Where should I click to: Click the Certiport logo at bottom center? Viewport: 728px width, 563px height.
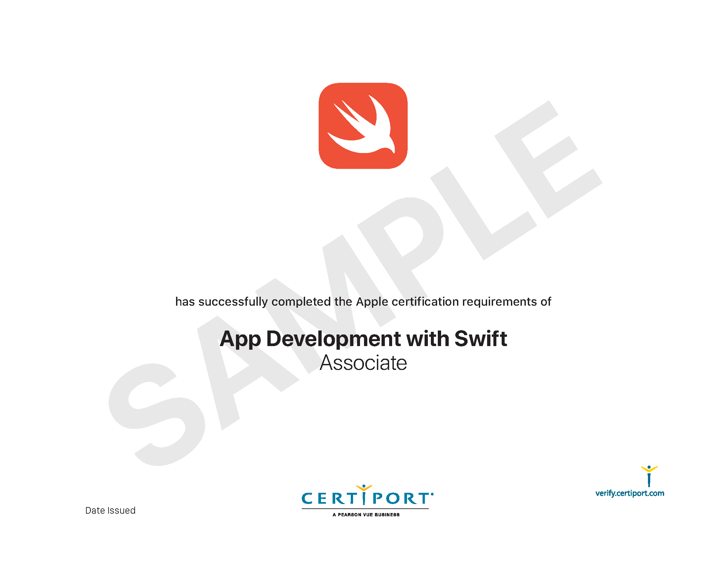(367, 501)
